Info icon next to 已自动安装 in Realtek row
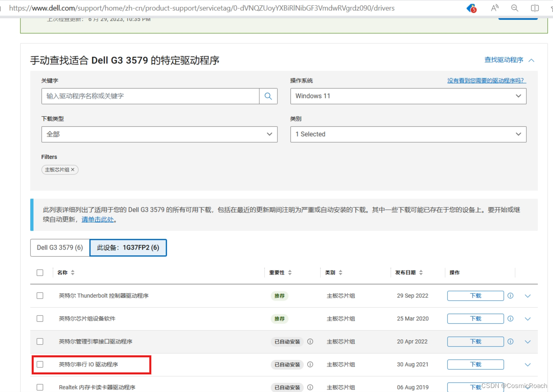Viewport: 553px width, 392px height. [310, 387]
